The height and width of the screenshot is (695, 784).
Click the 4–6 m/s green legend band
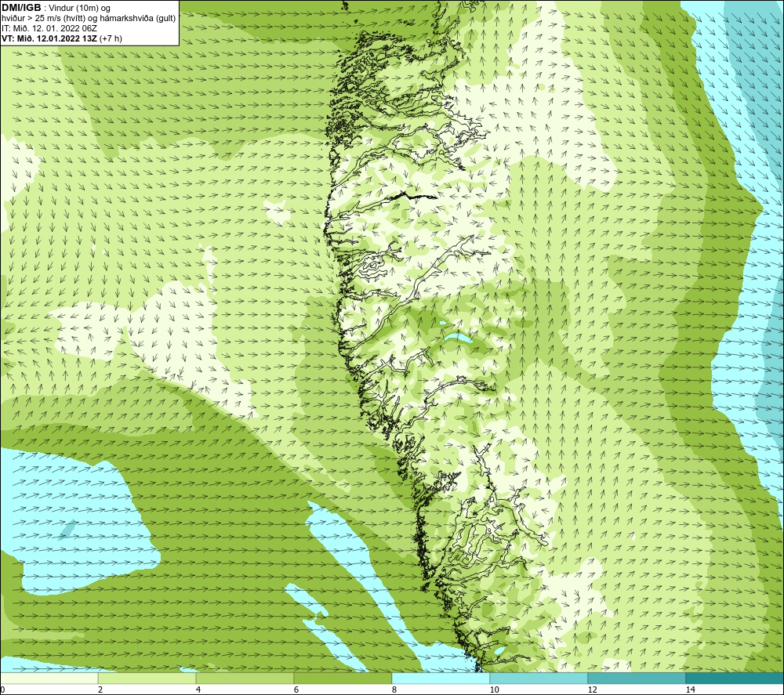point(245,679)
